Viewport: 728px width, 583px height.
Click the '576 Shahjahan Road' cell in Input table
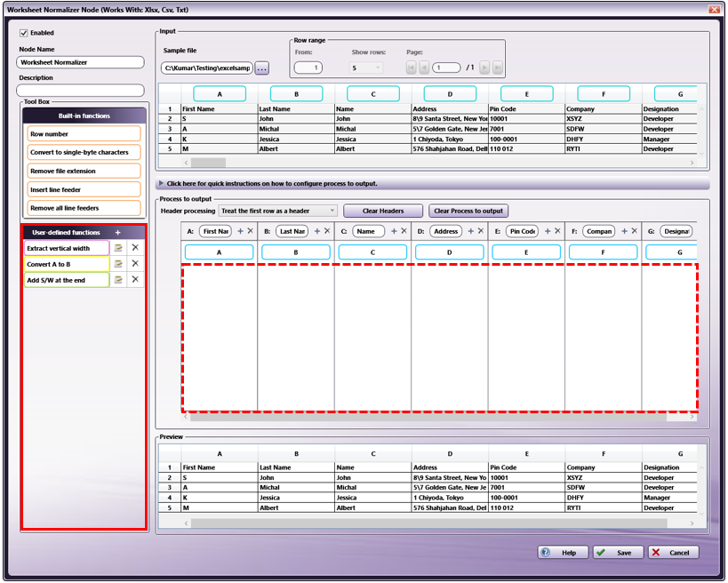450,149
